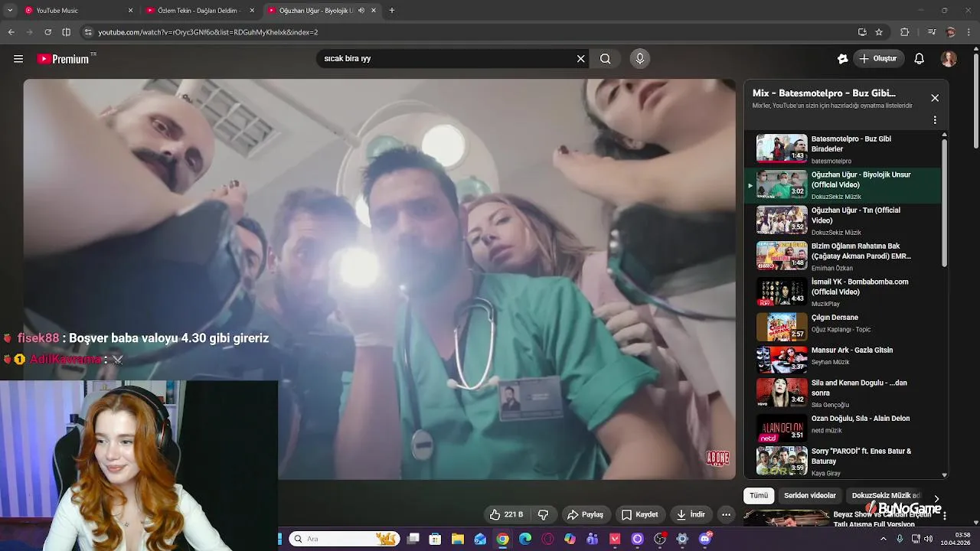Play Çılgın Dersane from playlist
Viewport: 980px width, 551px height.
842,327
